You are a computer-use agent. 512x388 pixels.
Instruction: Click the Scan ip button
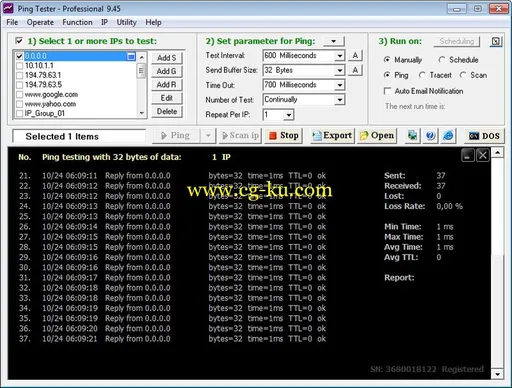(240, 136)
